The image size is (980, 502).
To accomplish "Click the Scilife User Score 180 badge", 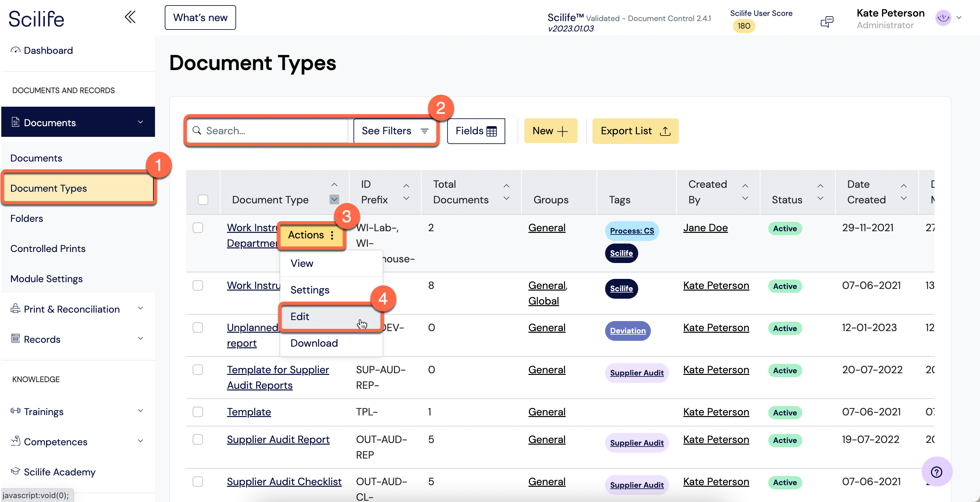I will point(744,26).
